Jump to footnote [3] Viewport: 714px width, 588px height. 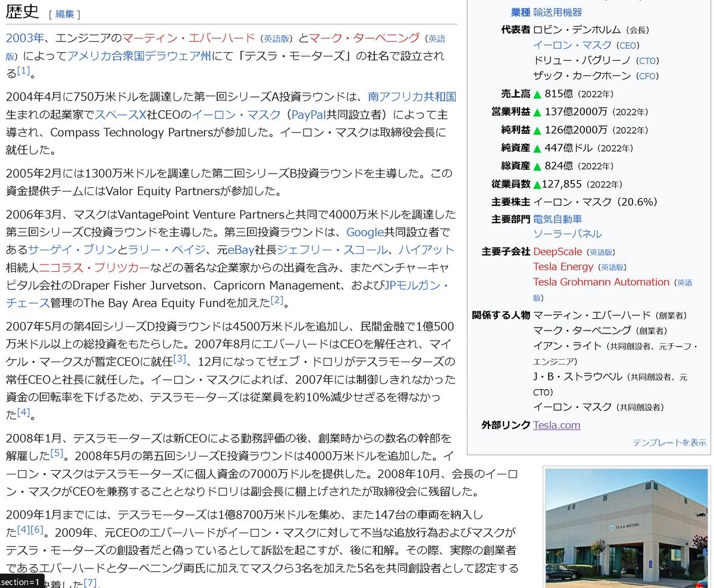coord(179,359)
